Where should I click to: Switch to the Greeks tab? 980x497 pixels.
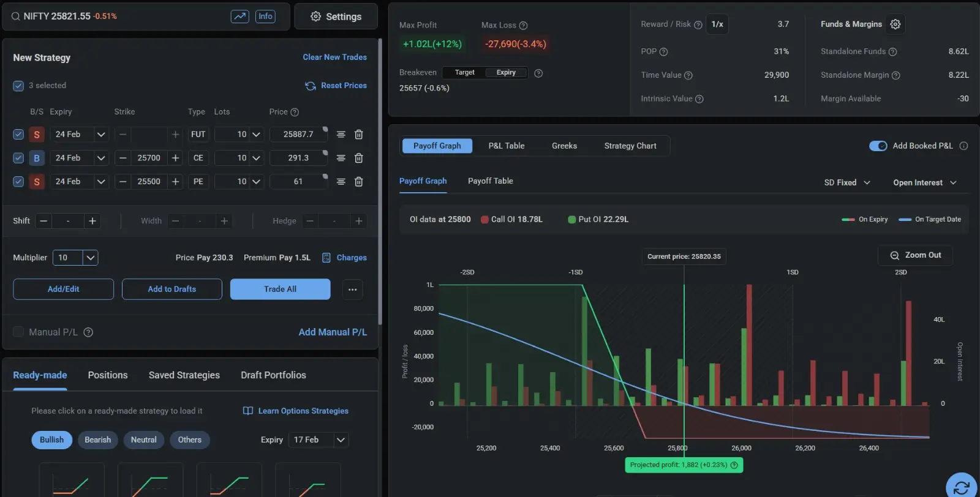coord(564,146)
